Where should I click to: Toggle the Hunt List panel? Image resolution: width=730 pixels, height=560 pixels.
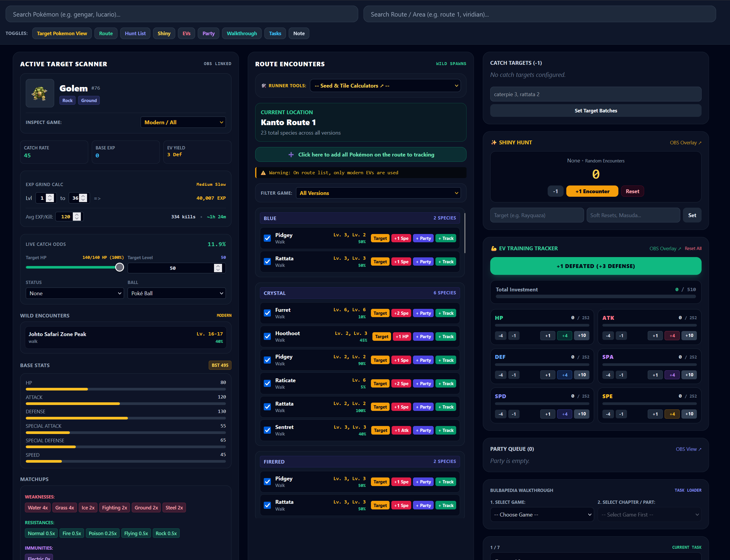click(x=135, y=33)
